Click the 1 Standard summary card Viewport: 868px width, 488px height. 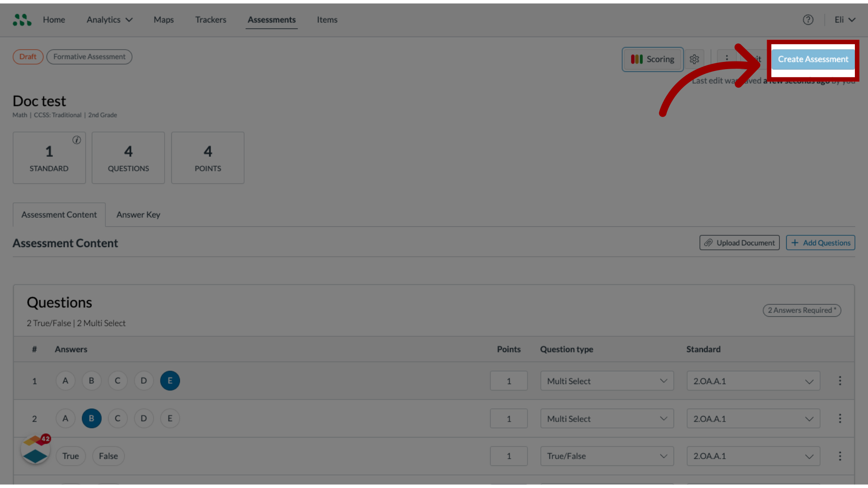(x=49, y=158)
